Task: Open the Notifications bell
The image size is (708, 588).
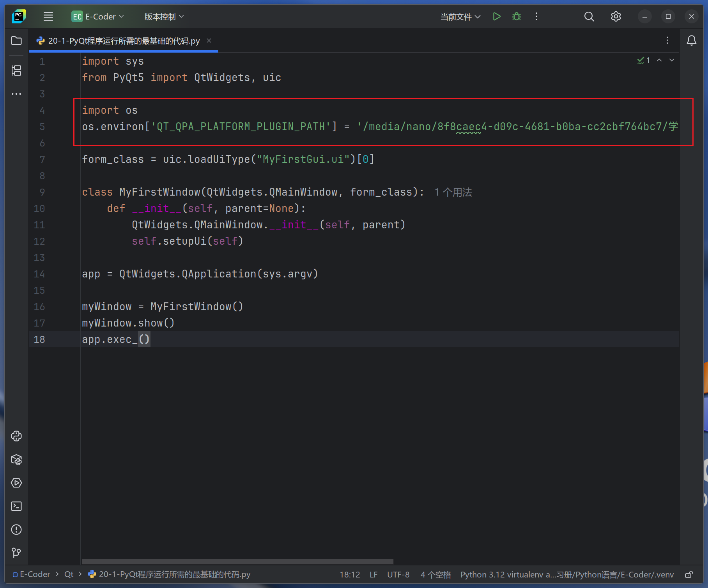Action: point(692,41)
